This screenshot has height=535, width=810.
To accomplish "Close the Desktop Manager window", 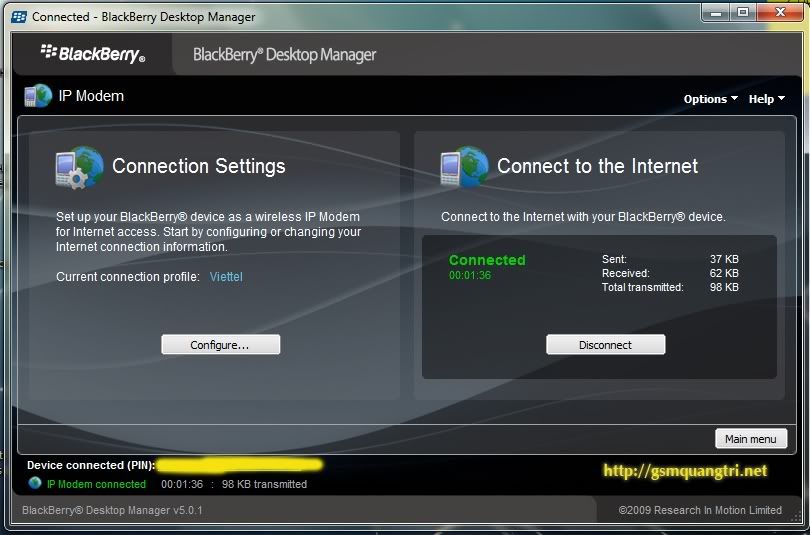I will 780,13.
